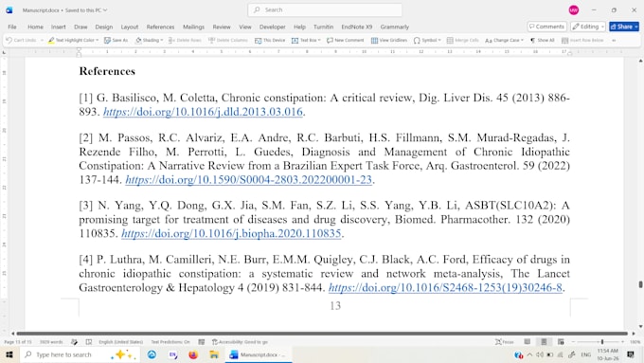This screenshot has width=644, height=363.
Task: Click the vertical scrollbar thumb
Action: click(640, 284)
